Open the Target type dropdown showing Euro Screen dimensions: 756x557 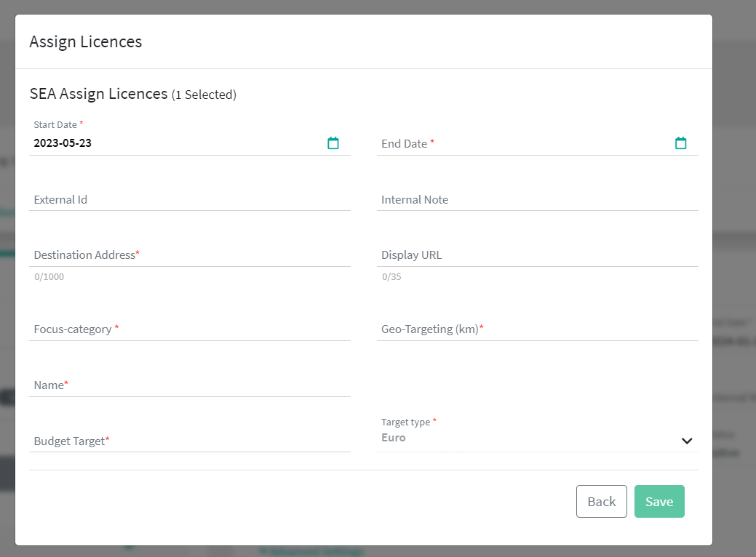coord(524,438)
